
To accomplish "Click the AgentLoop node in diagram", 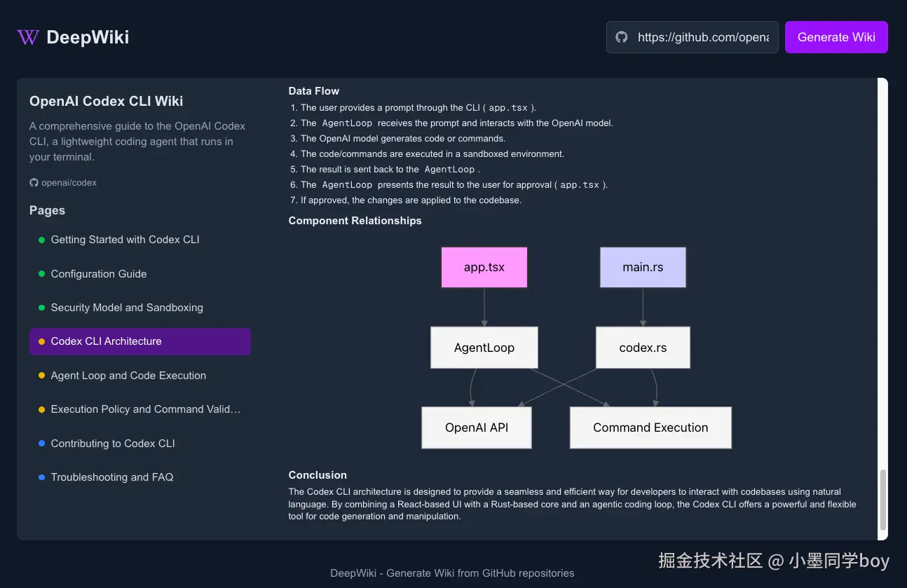I will click(x=484, y=348).
